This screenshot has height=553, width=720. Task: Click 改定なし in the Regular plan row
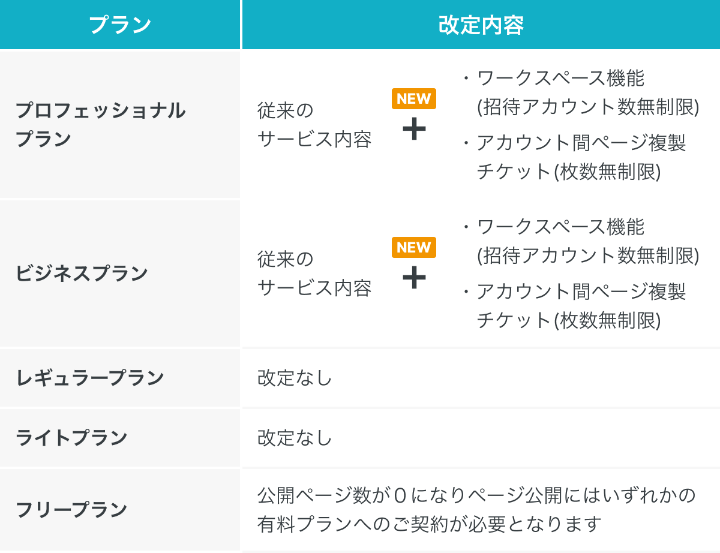pos(294,378)
